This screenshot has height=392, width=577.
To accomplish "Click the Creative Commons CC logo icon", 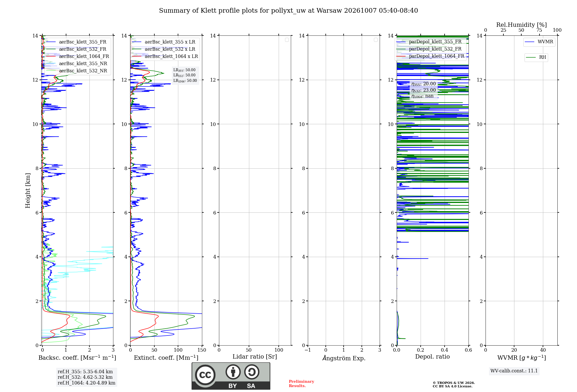I will pyautogui.click(x=205, y=375).
